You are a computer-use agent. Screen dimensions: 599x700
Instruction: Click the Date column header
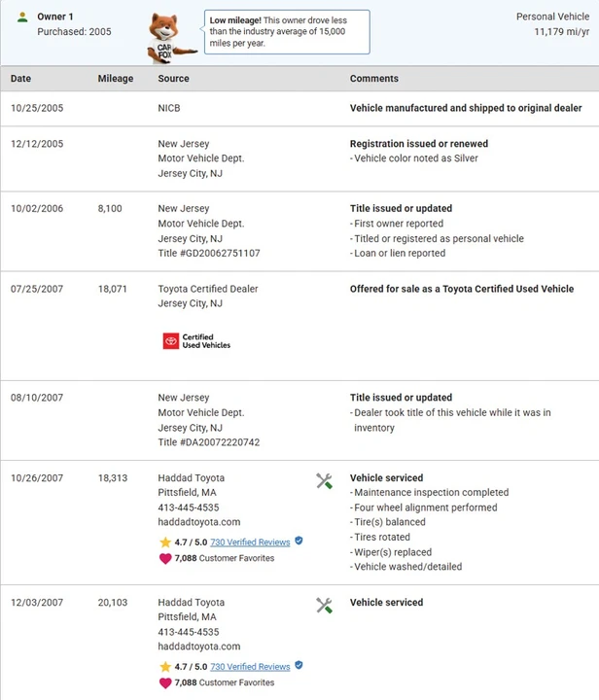[x=21, y=78]
